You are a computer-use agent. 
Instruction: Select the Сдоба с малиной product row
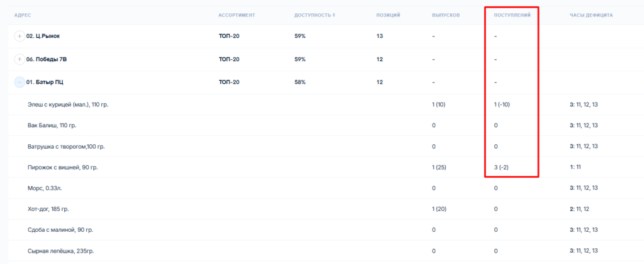60,229
